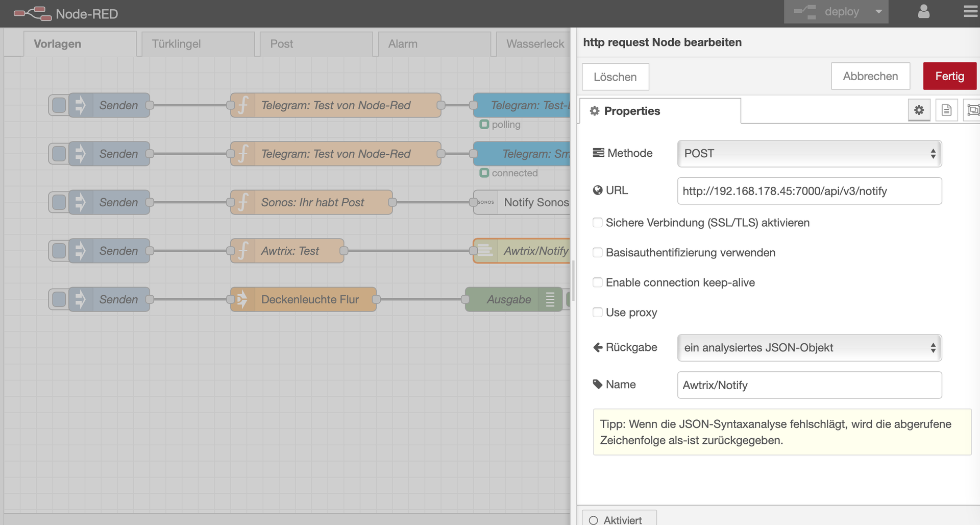This screenshot has height=525, width=980.
Task: Expand the deploy button dropdown arrow
Action: pyautogui.click(x=878, y=12)
